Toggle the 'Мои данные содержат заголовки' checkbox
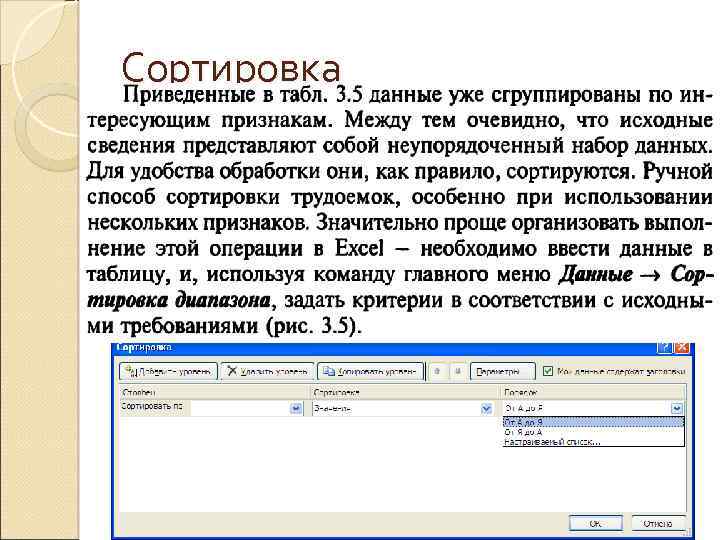Viewport: 720px width, 540px height. [547, 371]
